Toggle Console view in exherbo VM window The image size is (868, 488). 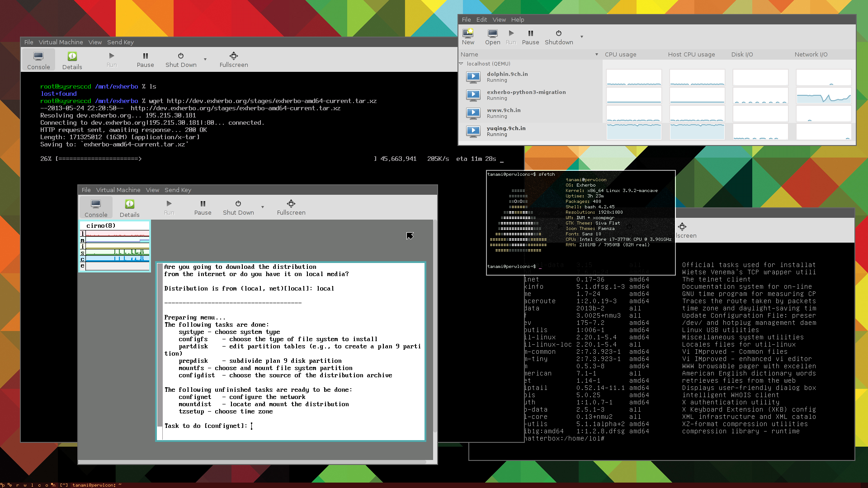click(38, 60)
